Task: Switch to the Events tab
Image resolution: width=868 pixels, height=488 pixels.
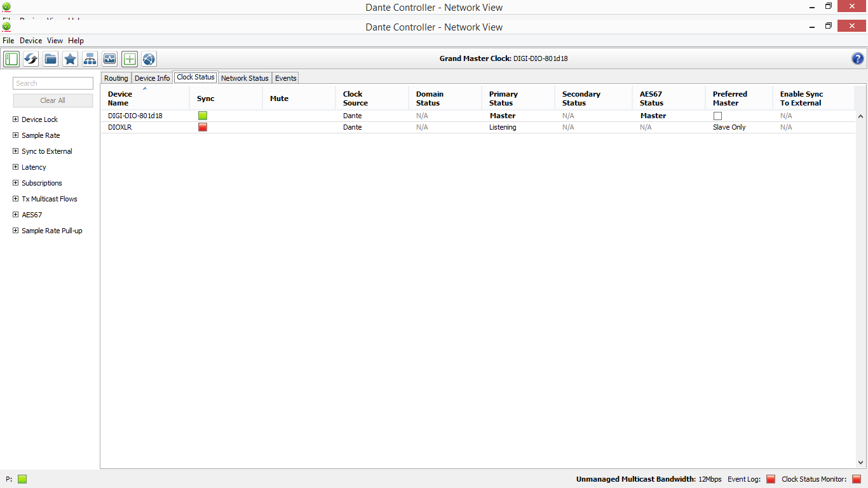Action: tap(286, 78)
